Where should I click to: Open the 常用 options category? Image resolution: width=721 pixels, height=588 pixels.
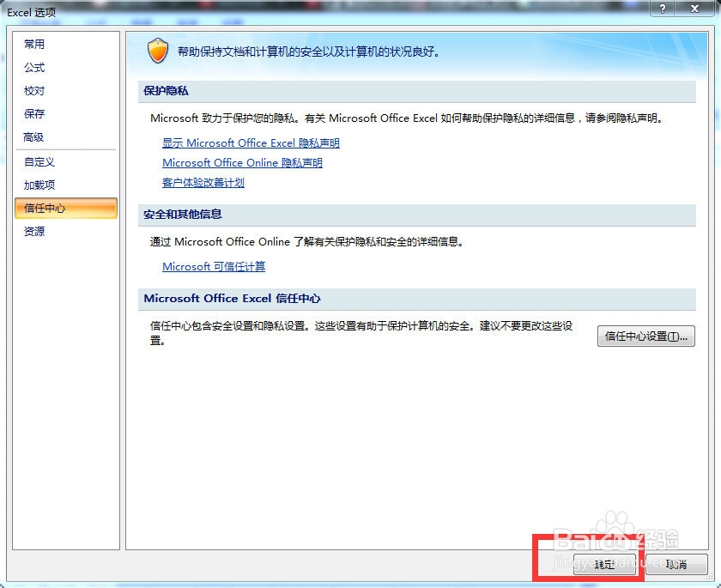coord(34,44)
